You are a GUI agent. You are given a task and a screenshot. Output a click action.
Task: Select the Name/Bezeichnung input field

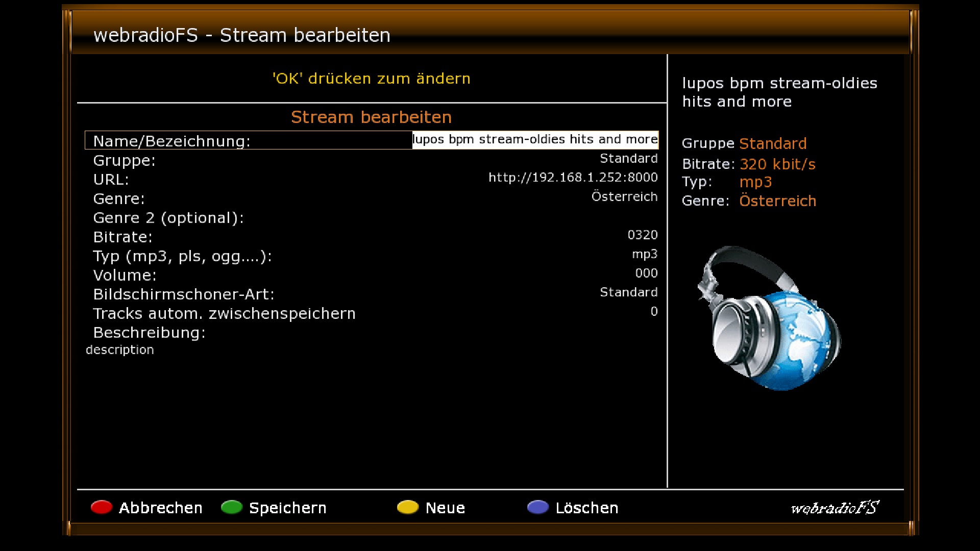[534, 140]
